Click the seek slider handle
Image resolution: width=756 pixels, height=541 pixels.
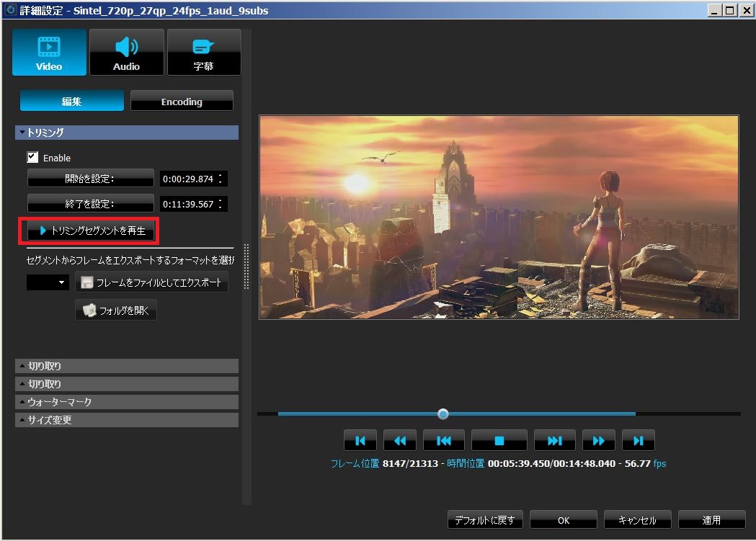click(443, 413)
